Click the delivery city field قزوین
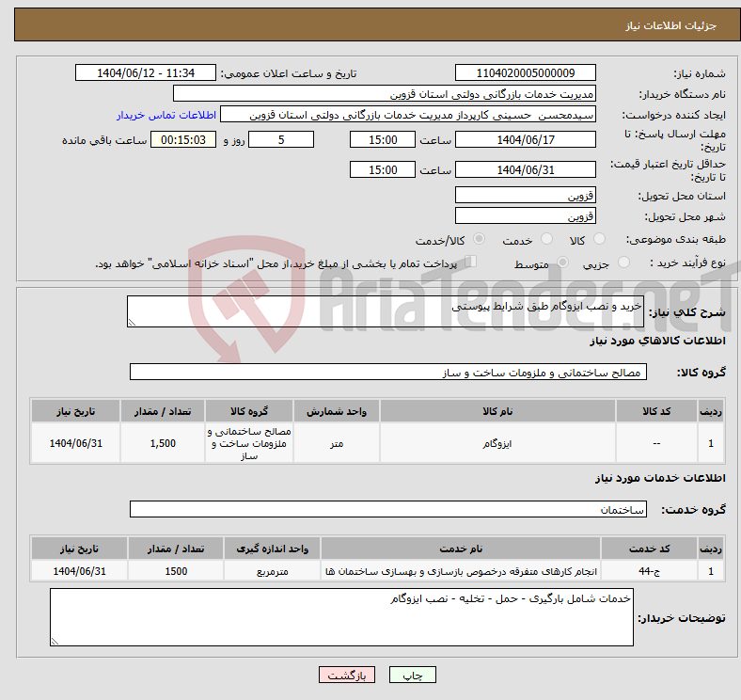This screenshot has width=741, height=700. 525,215
